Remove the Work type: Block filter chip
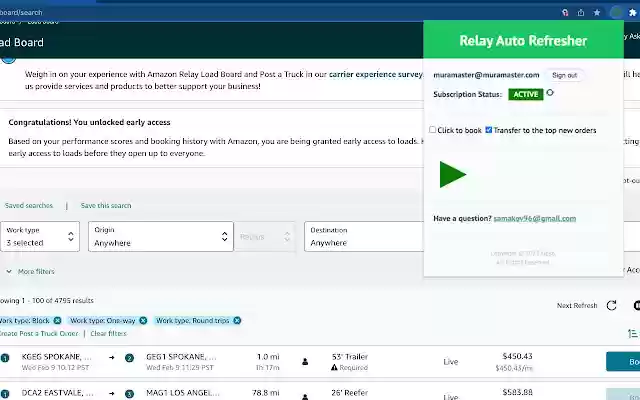The image size is (640, 400). tap(57, 320)
